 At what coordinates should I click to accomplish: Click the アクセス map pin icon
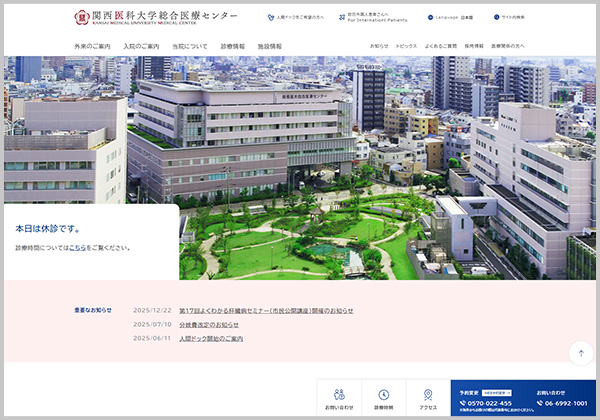(x=428, y=395)
